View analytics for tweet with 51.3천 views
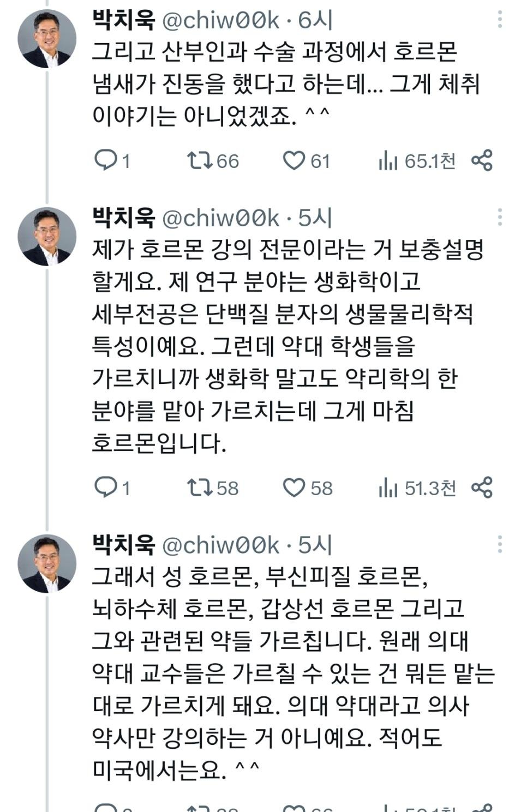527x812 pixels. [388, 488]
